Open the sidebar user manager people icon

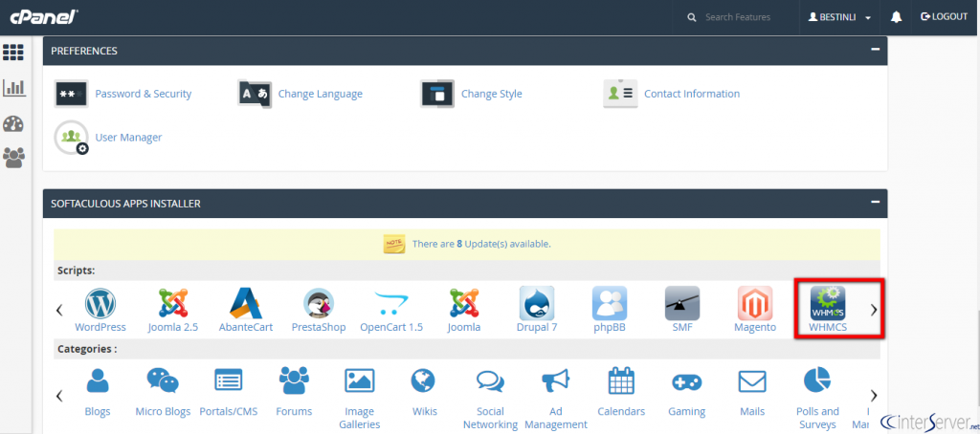pyautogui.click(x=13, y=158)
